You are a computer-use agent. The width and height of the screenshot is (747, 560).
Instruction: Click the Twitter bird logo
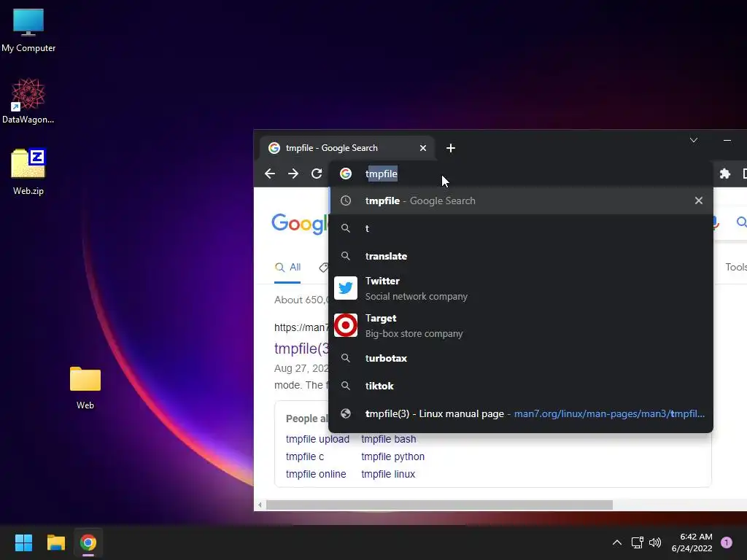346,288
